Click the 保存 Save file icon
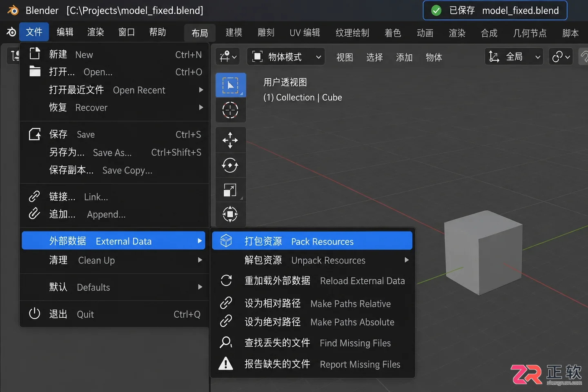Screen dimensions: 588x392 click(x=35, y=134)
